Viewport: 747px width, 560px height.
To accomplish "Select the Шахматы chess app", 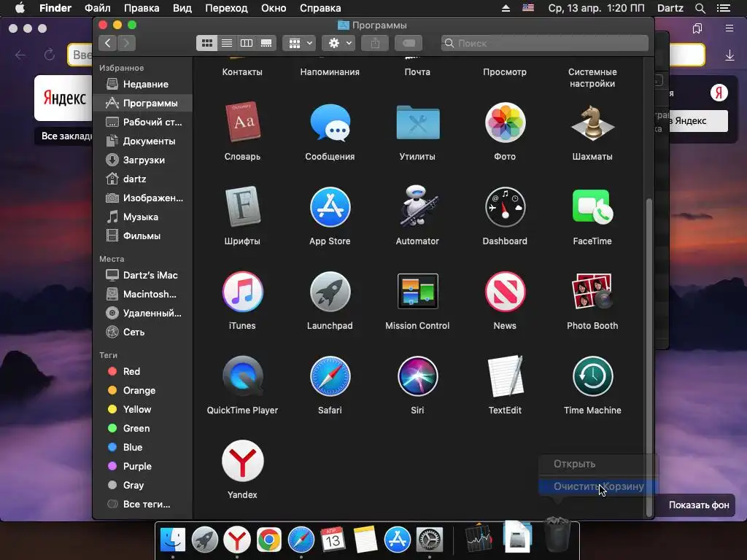I will [592, 122].
